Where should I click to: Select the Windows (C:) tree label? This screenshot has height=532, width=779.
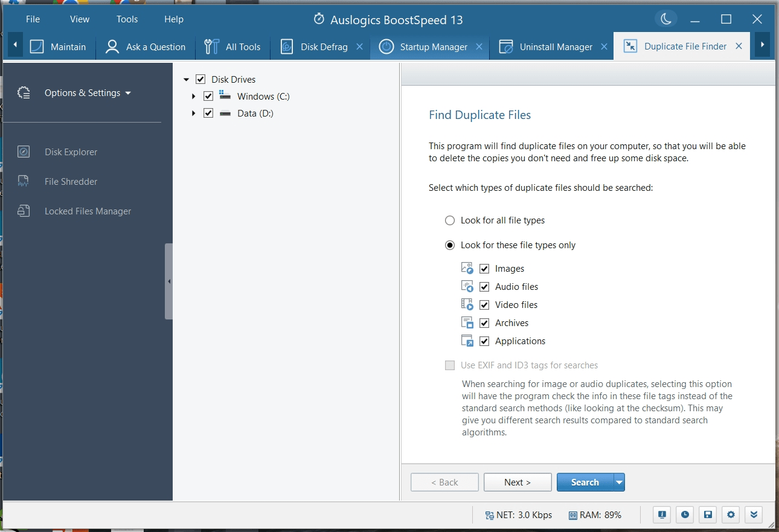[263, 96]
